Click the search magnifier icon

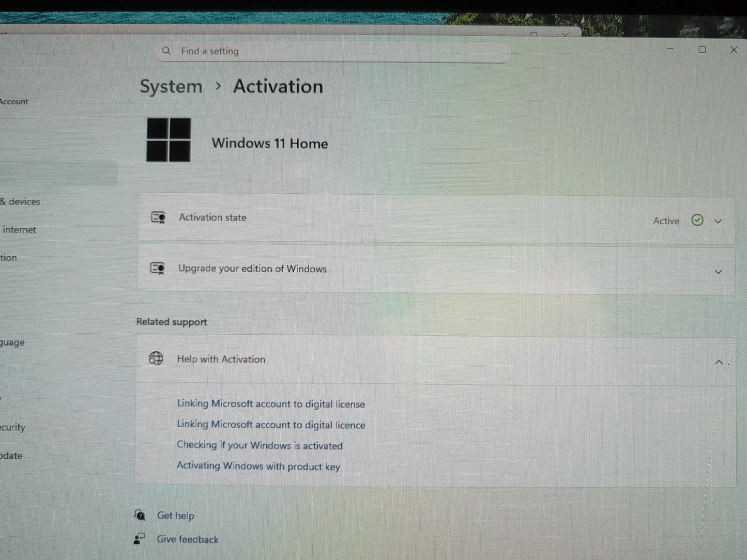(x=166, y=51)
